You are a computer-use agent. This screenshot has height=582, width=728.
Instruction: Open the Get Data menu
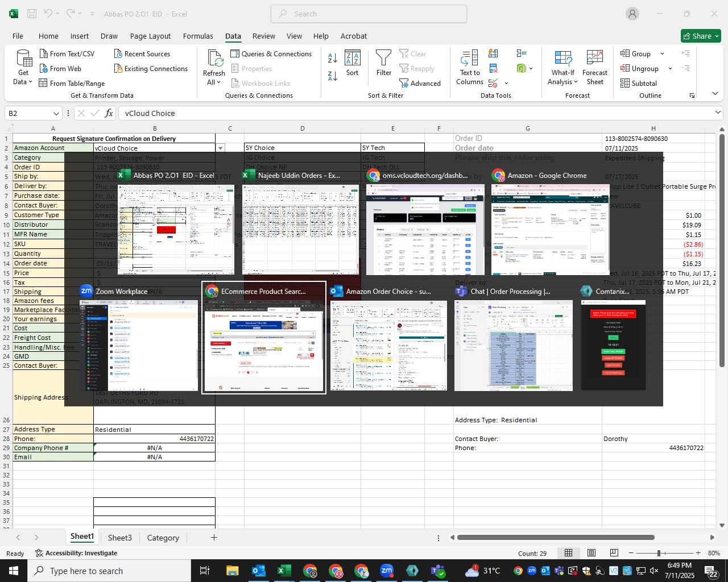point(23,68)
